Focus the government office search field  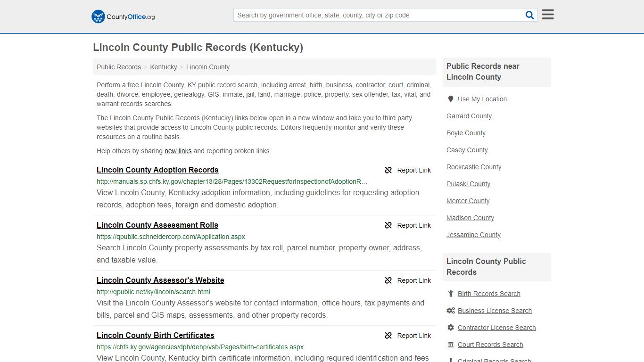(x=379, y=15)
